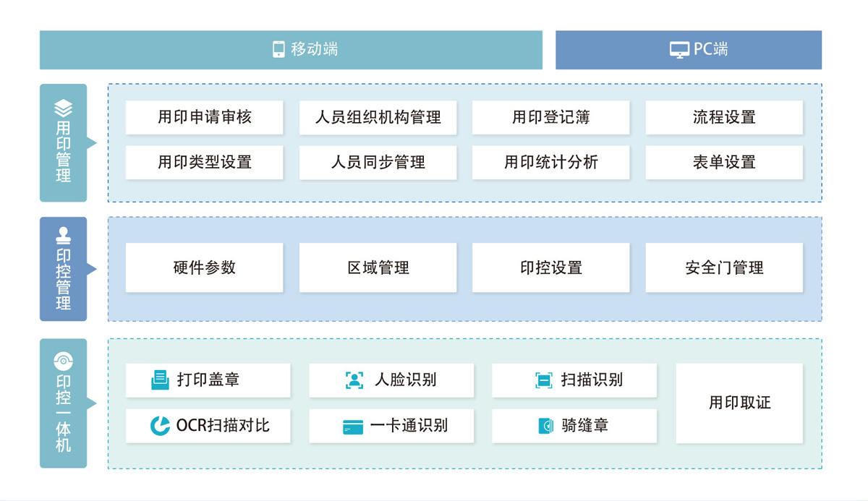Click the mobile phone icon beside 移动端
Viewport: 868px width, 501px height.
[x=278, y=49]
